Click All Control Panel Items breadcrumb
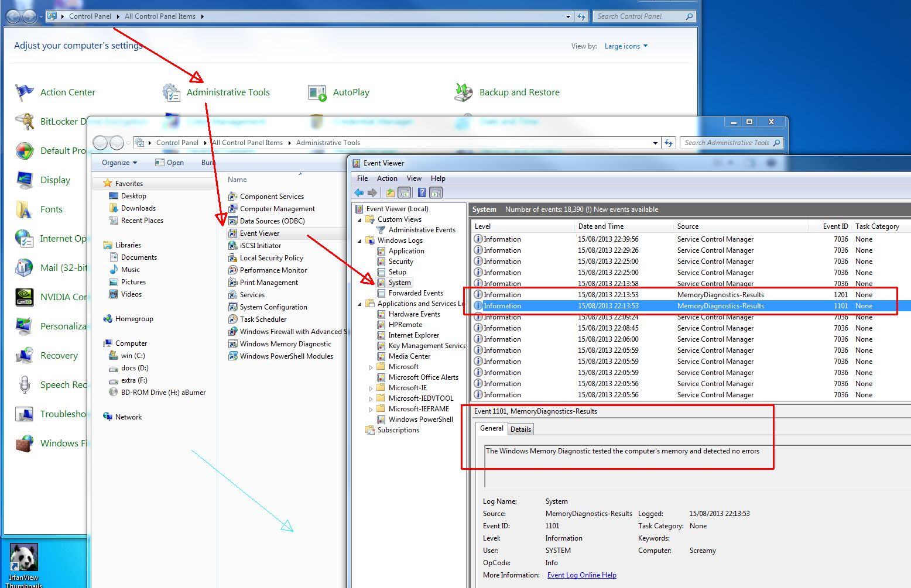Screen dimensions: 911x588 pyautogui.click(x=160, y=16)
